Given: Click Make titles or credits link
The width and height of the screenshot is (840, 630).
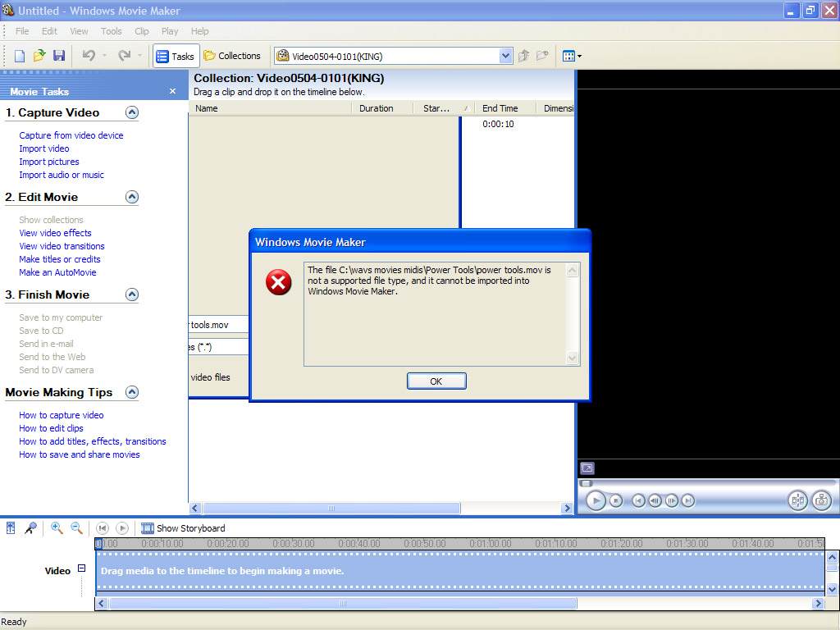Looking at the screenshot, I should [59, 259].
